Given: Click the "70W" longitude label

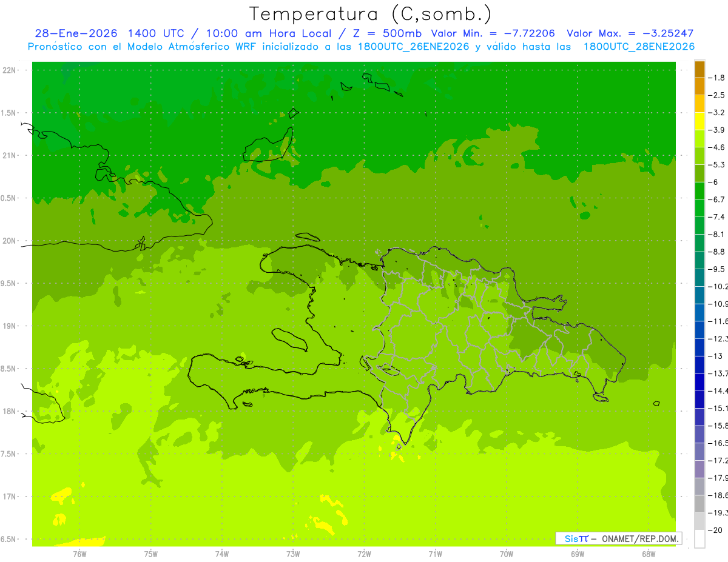Looking at the screenshot, I should pyautogui.click(x=507, y=554).
